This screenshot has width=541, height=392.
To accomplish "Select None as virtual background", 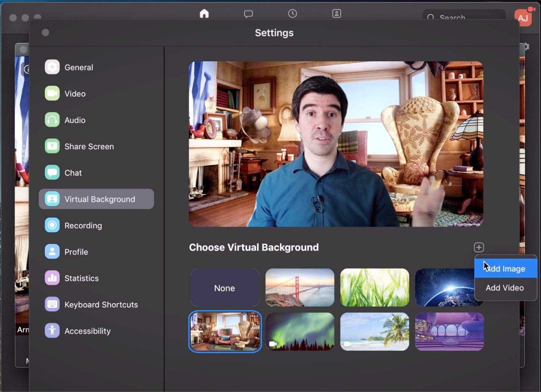I will click(225, 288).
